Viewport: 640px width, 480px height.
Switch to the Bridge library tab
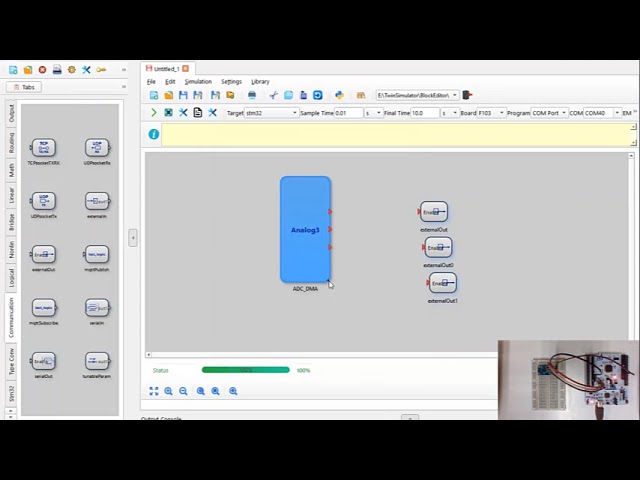coord(11,222)
